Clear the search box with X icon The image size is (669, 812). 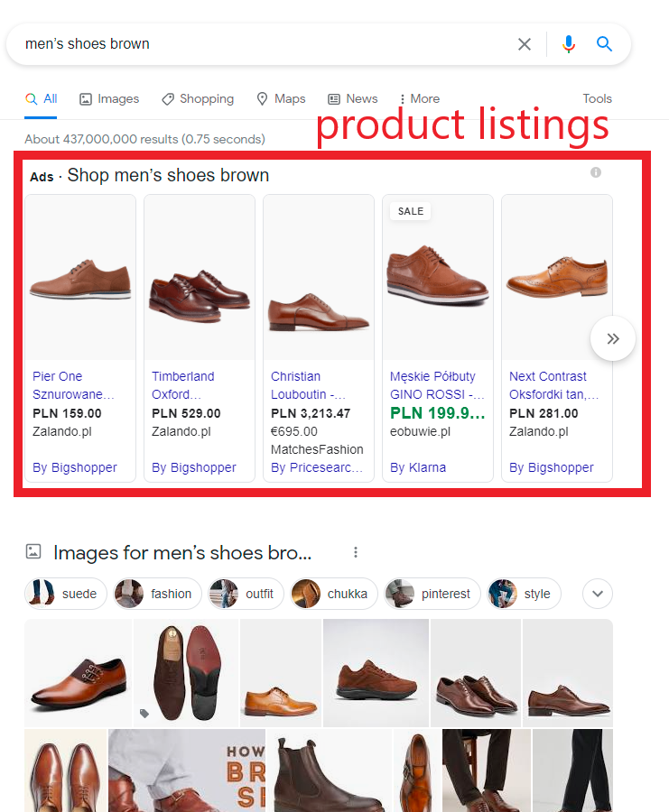tap(525, 44)
